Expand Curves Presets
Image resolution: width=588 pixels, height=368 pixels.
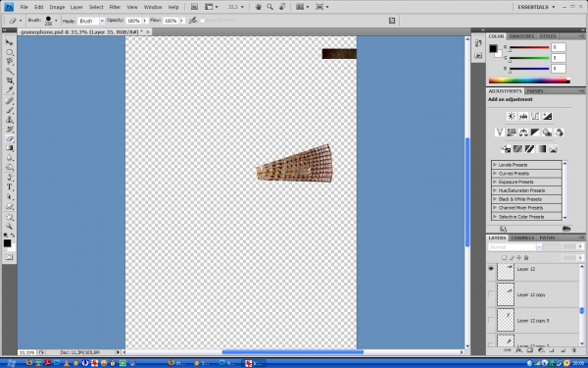pyautogui.click(x=495, y=173)
